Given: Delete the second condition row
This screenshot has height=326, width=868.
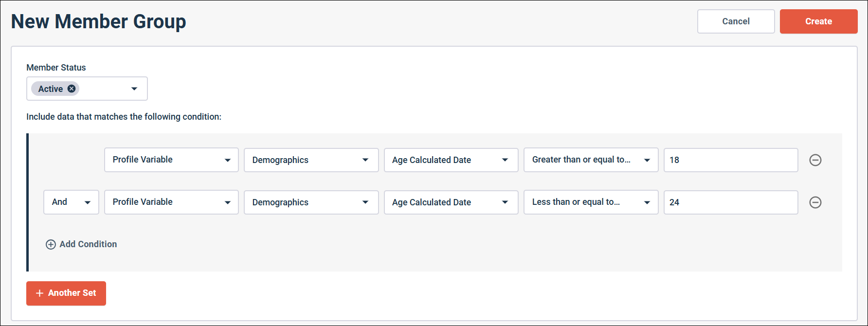Looking at the screenshot, I should coord(815,202).
